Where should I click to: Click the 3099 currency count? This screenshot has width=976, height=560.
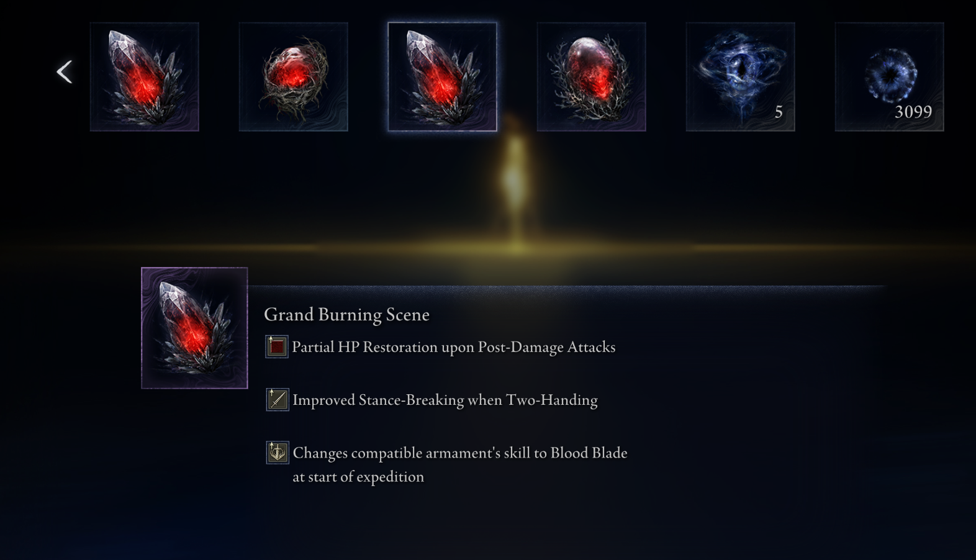pyautogui.click(x=913, y=112)
